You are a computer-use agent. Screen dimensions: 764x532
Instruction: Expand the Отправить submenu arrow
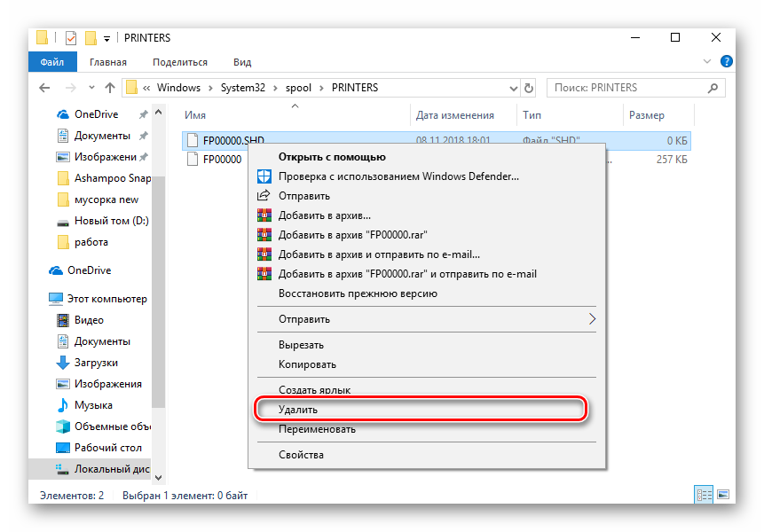(x=592, y=318)
